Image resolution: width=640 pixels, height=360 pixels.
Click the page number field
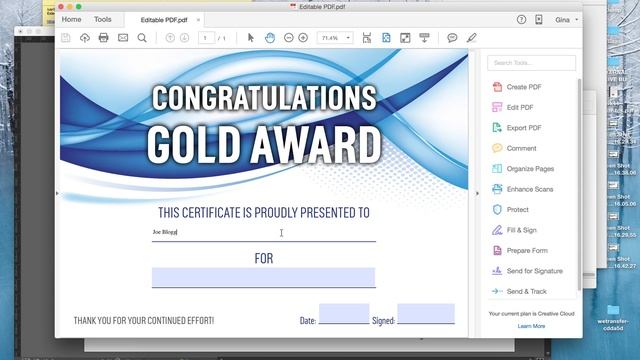click(207, 38)
